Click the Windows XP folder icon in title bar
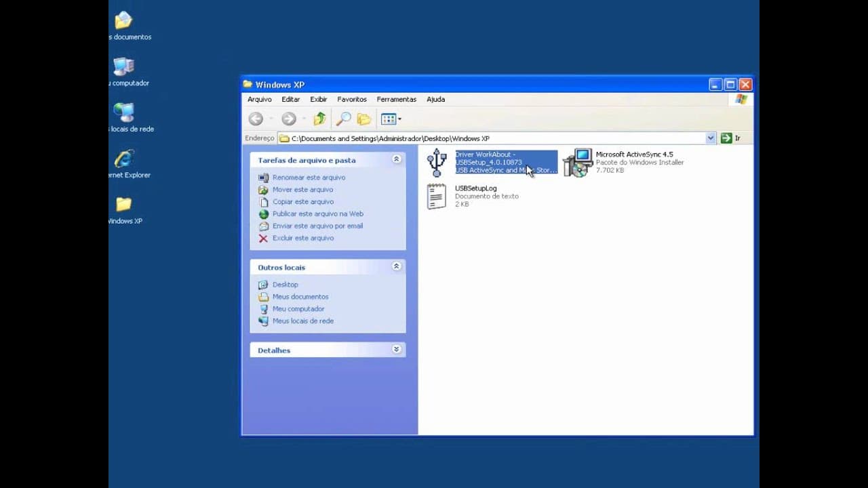This screenshot has width=868, height=488. point(248,85)
